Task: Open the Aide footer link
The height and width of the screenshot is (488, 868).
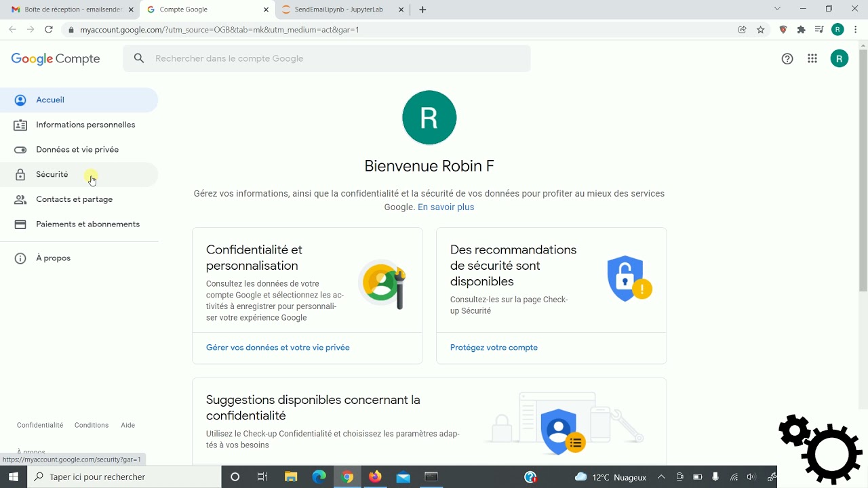Action: (128, 425)
